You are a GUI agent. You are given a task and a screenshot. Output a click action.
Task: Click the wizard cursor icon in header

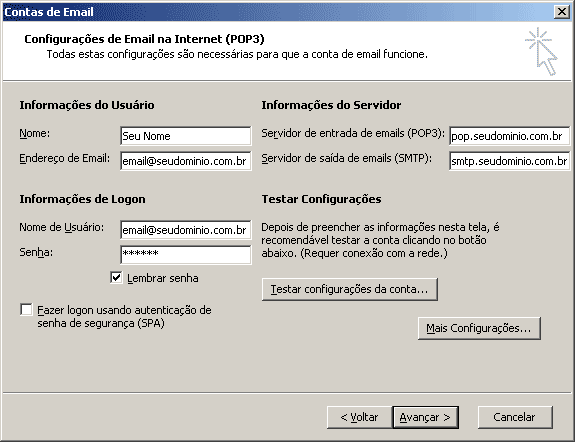pyautogui.click(x=541, y=51)
